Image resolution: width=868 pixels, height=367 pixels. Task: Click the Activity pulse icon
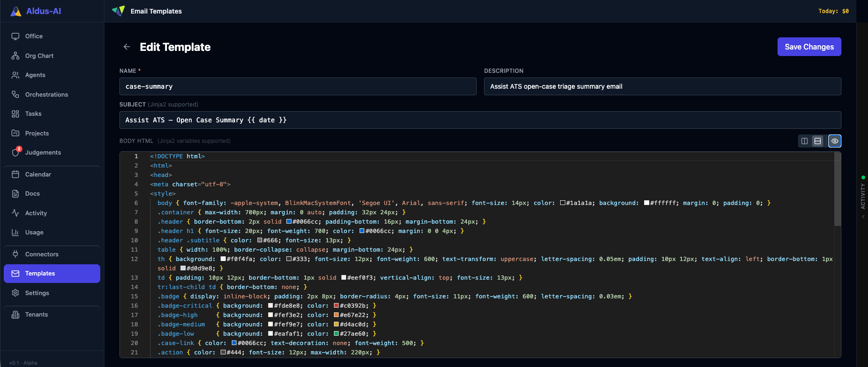[15, 213]
